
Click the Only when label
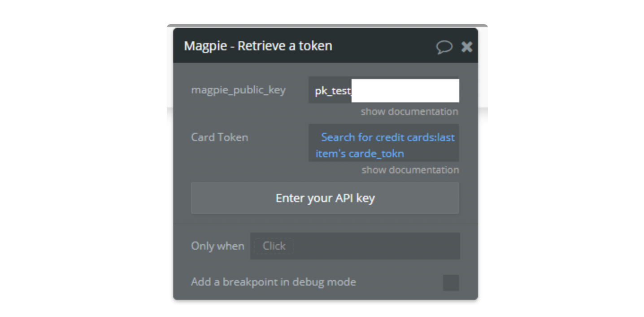coord(218,246)
